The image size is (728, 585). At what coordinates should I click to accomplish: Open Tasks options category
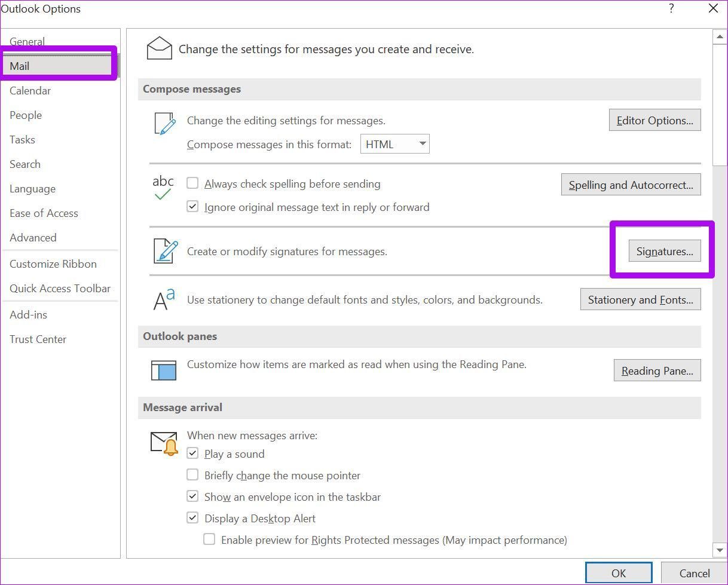click(60, 139)
